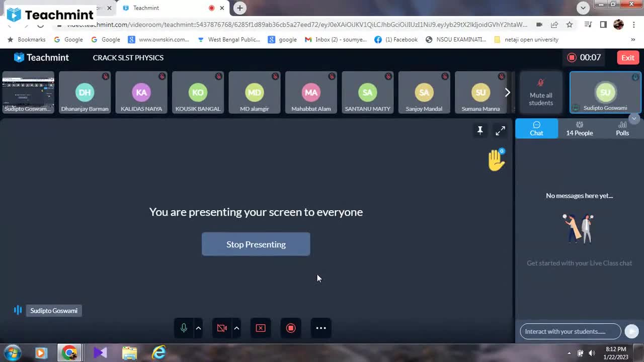Toggle mute icon on KOUSIK BANGAL tile
Viewport: 644px width, 362px height.
coord(219,76)
